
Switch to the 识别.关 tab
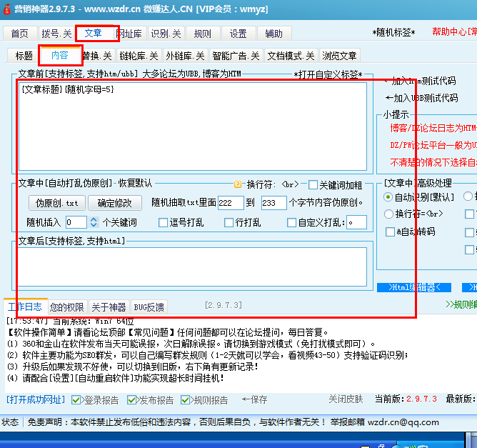point(166,34)
